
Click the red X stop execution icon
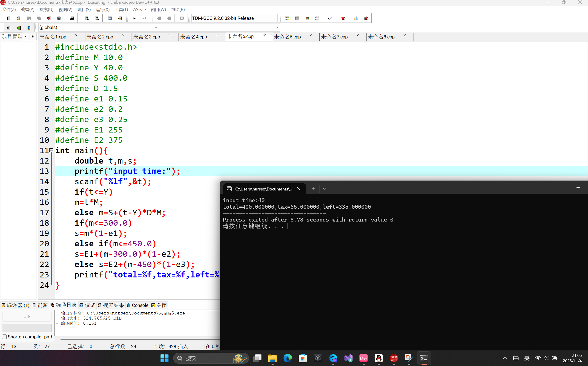343,18
